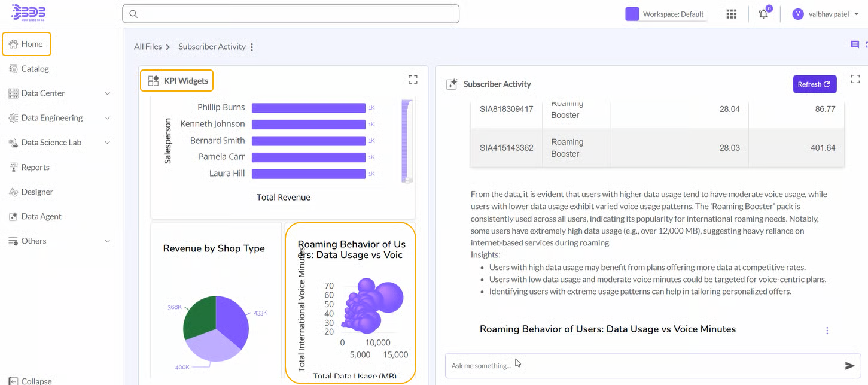Image resolution: width=868 pixels, height=385 pixels.
Task: Click the BDB logo
Action: click(x=28, y=13)
